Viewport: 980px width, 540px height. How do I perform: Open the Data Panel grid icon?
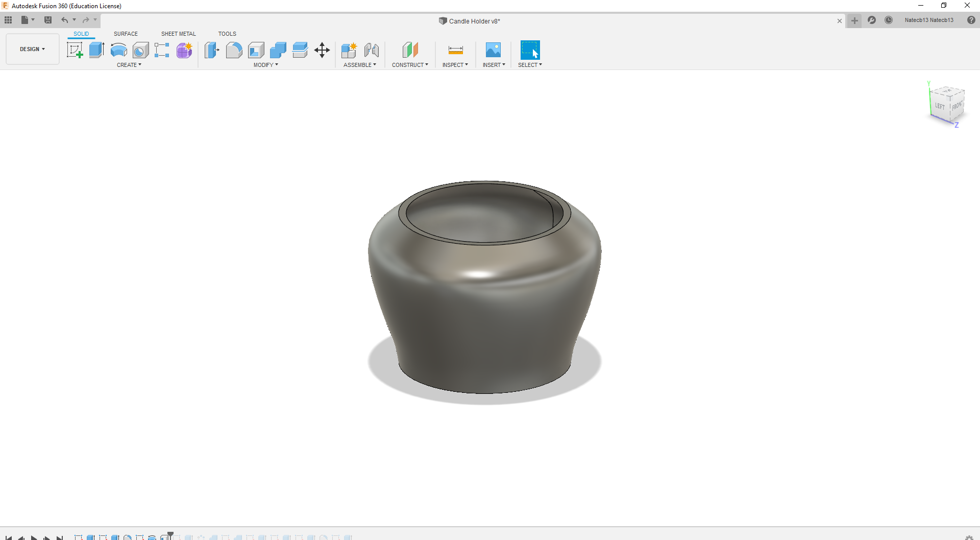coord(8,20)
